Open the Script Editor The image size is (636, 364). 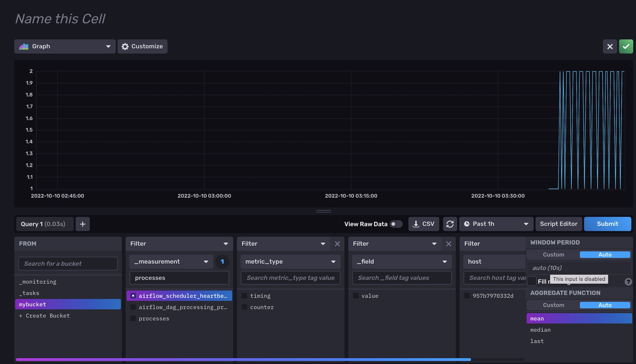559,224
